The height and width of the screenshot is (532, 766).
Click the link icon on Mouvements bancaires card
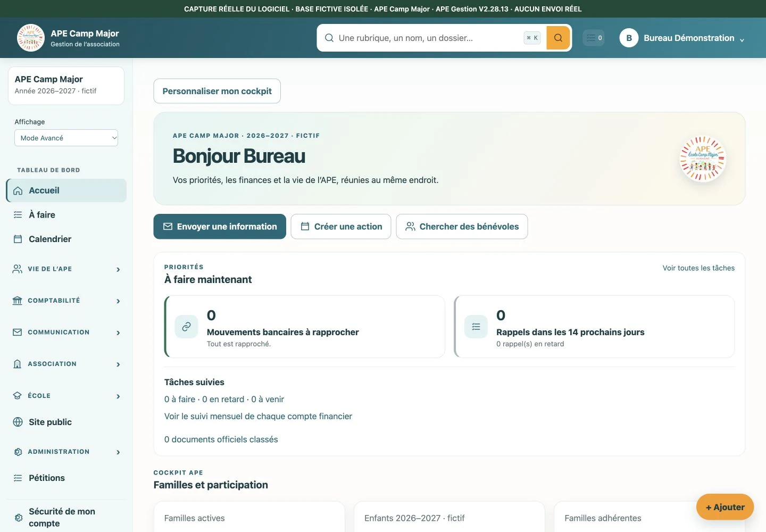(x=186, y=327)
